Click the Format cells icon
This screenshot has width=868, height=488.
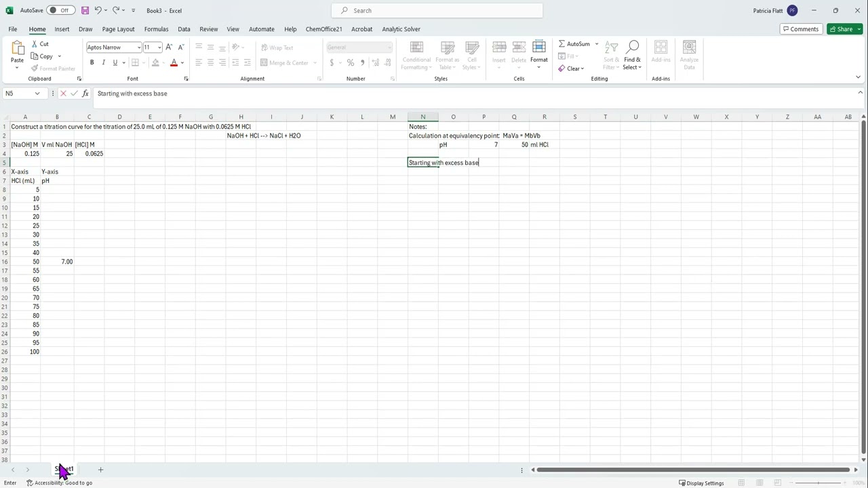coord(539,47)
